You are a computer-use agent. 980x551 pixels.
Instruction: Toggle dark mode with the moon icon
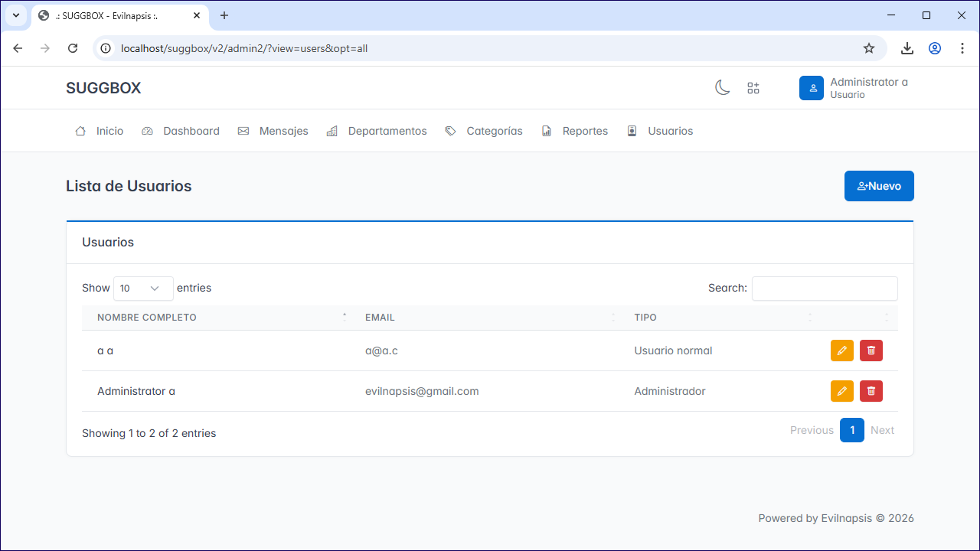click(722, 88)
